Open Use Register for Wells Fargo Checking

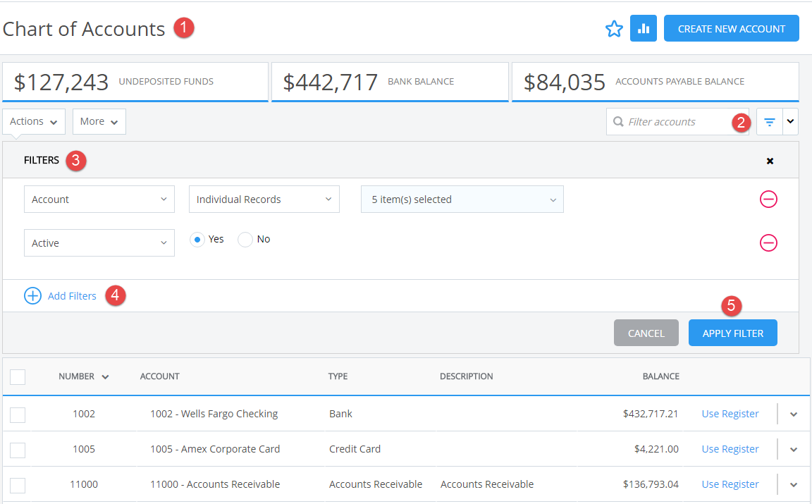point(730,414)
